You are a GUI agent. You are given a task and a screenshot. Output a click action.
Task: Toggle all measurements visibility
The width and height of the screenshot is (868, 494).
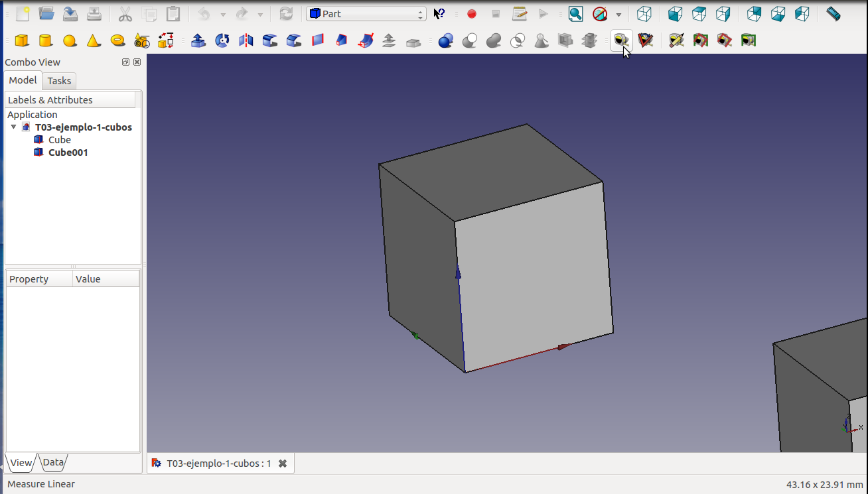coord(700,41)
